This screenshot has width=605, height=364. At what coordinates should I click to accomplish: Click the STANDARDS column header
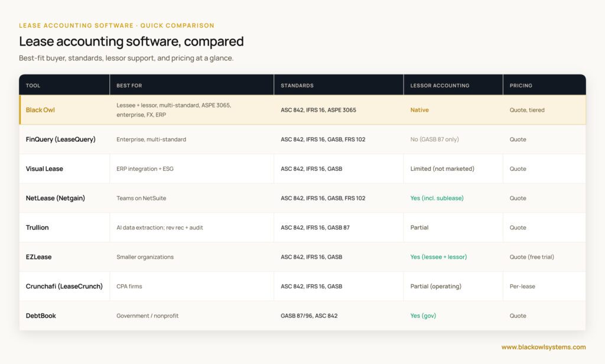tap(297, 86)
